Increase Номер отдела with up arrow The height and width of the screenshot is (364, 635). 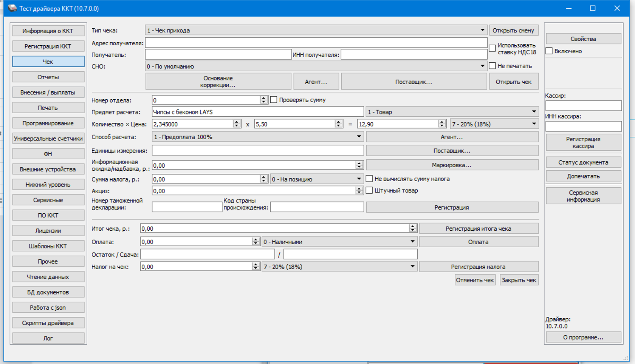(263, 98)
